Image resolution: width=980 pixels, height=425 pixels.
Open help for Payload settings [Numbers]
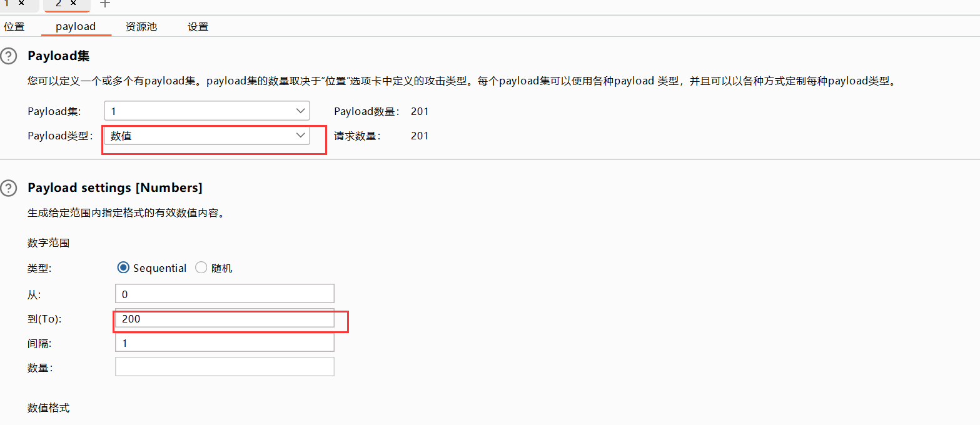point(8,188)
